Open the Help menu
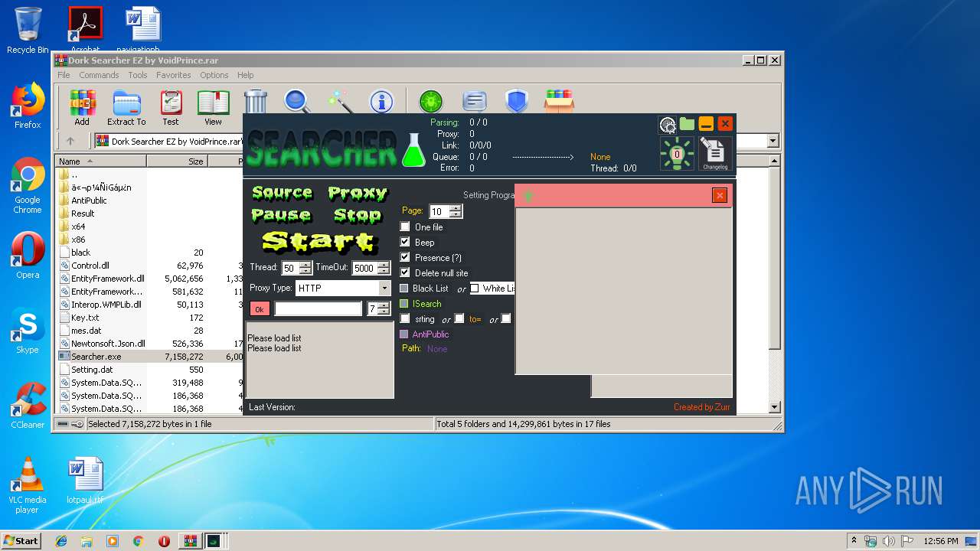Screen dimensions: 980x551 tap(245, 75)
